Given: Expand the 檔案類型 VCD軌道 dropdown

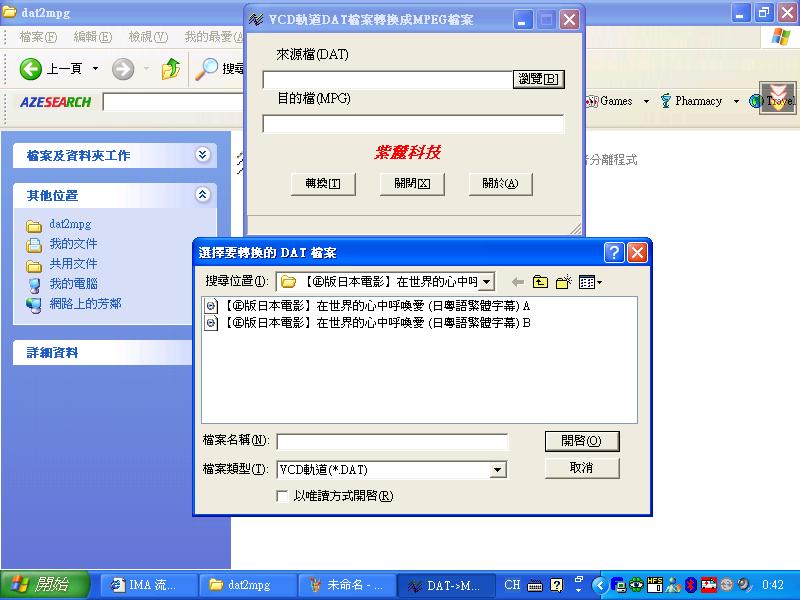Looking at the screenshot, I should 498,469.
